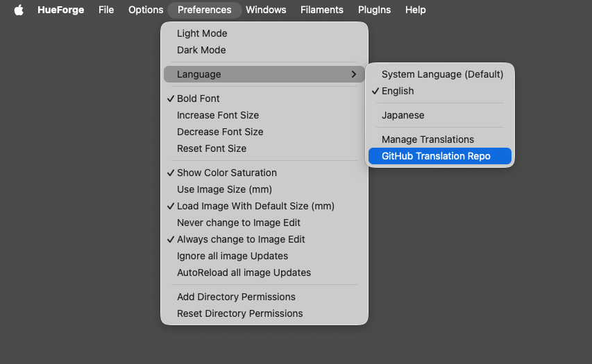Open the Filaments menu

click(321, 10)
